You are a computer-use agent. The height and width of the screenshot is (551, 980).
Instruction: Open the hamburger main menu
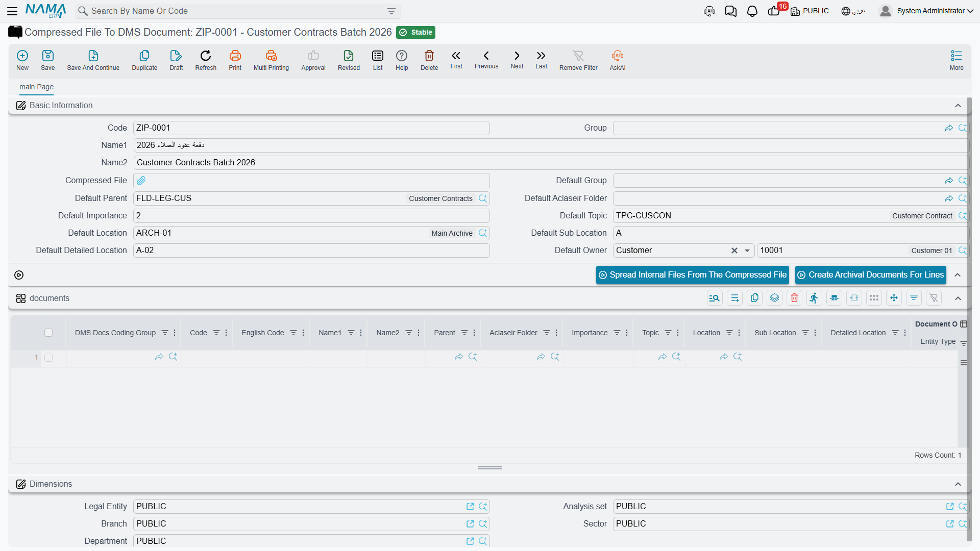point(12,11)
